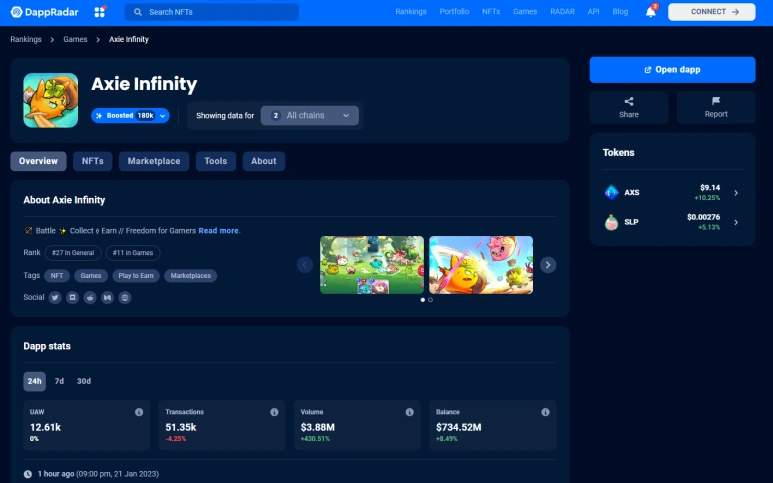773x483 pixels.
Task: Open Blog in top navigation
Action: point(620,11)
